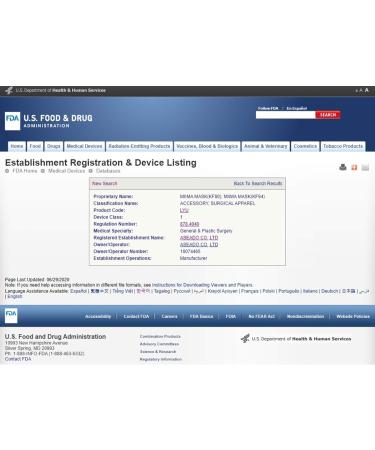Click Page Last Updated date text
The image size is (375, 450).
37,279
